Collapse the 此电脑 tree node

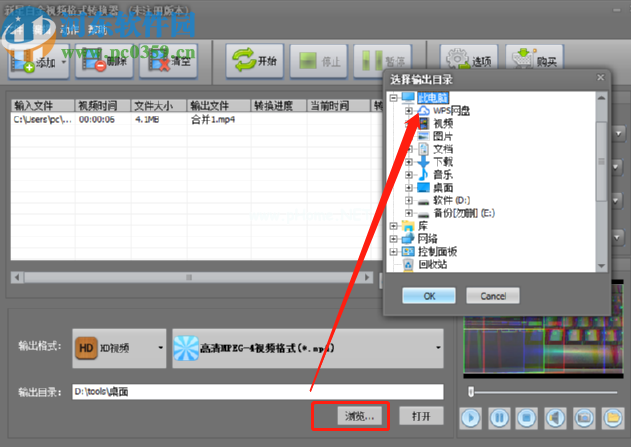(393, 98)
